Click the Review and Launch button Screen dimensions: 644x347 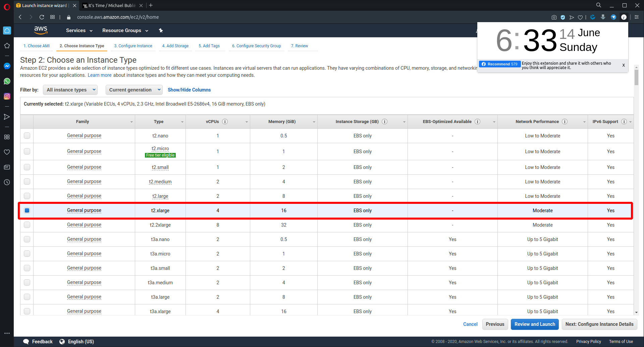535,324
